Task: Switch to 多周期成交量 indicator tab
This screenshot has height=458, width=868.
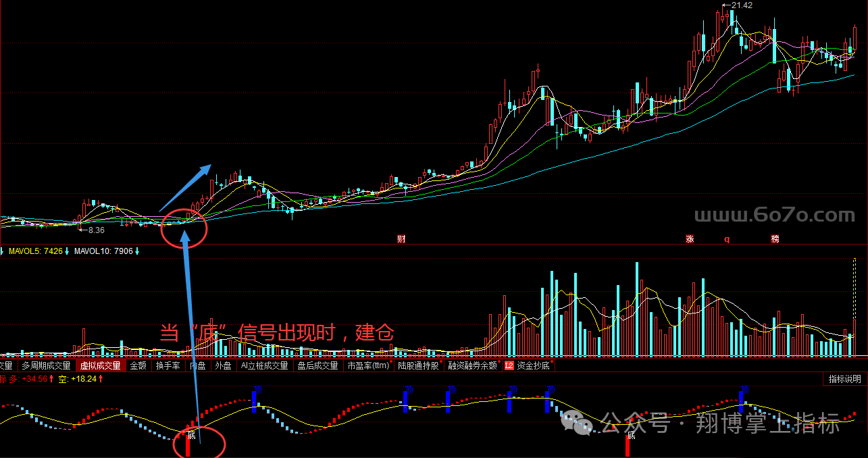Action: pos(46,365)
